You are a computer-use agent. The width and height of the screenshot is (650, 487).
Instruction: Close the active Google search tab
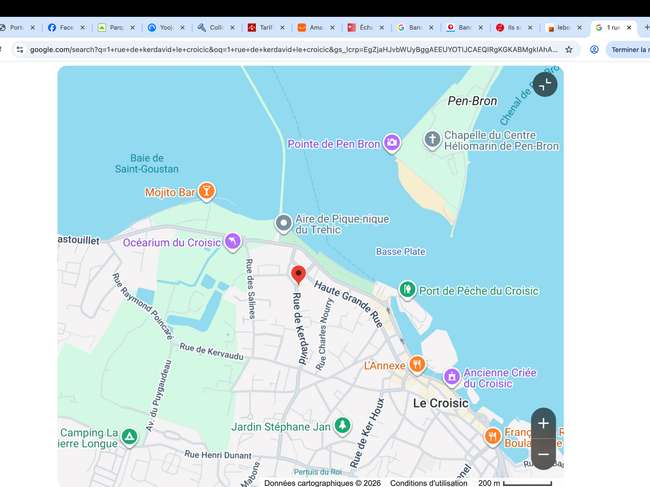629,27
